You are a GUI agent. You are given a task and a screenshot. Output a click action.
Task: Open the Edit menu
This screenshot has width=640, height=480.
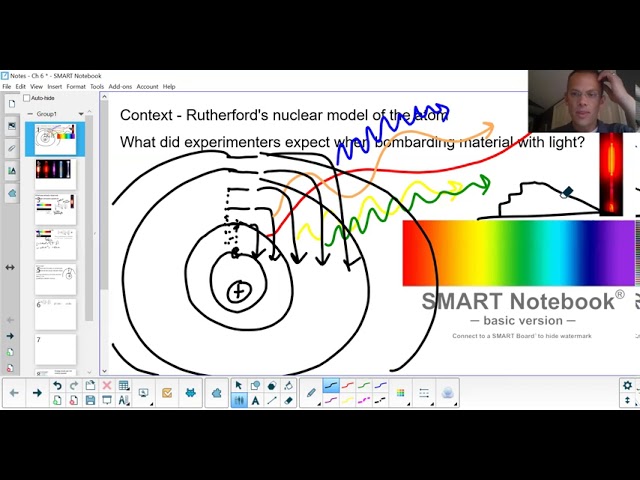pyautogui.click(x=20, y=87)
